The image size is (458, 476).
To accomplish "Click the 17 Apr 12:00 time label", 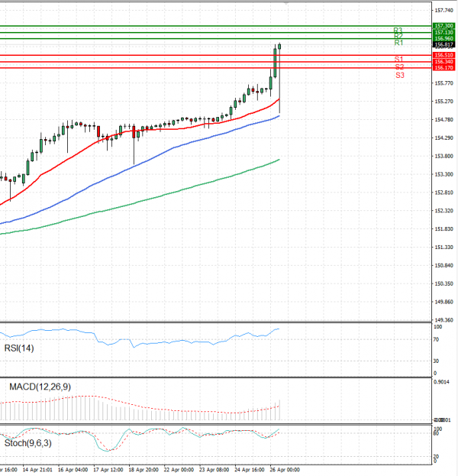I will (108, 470).
